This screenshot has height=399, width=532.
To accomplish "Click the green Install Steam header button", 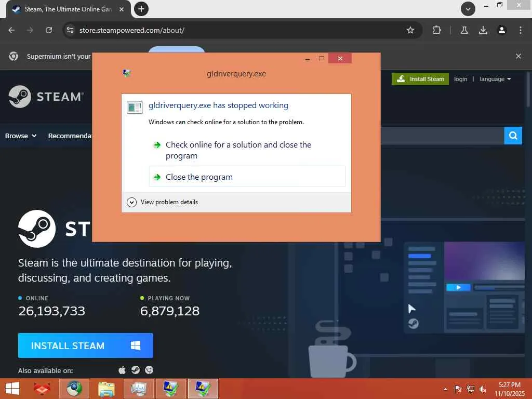I will pyautogui.click(x=420, y=79).
